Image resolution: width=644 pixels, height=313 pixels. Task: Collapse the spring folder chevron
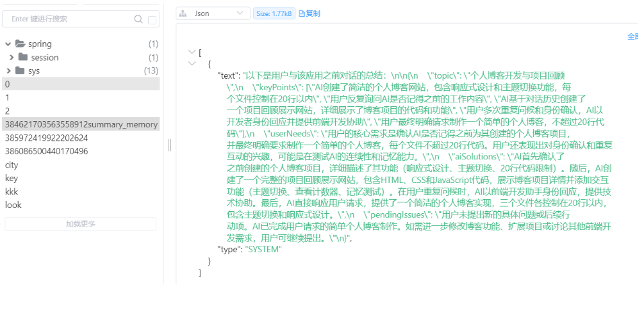[8, 44]
